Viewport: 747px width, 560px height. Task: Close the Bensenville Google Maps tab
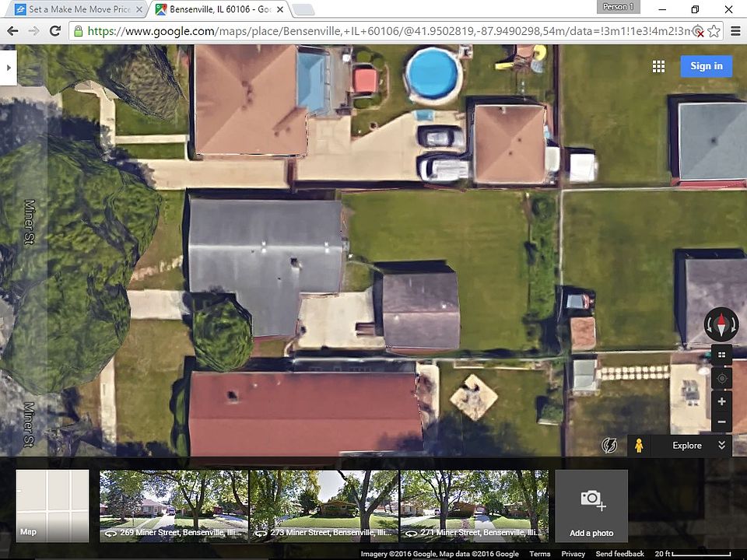(280, 9)
